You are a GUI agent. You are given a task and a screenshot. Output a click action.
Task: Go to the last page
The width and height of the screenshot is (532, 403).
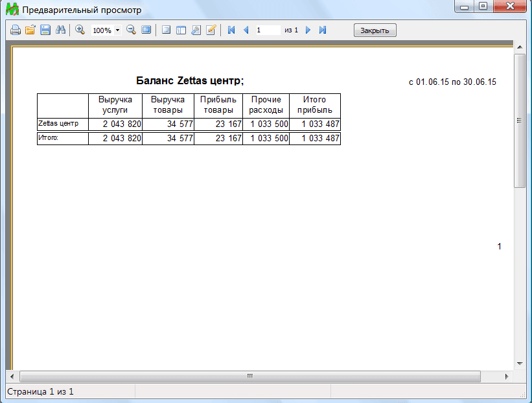click(x=323, y=30)
